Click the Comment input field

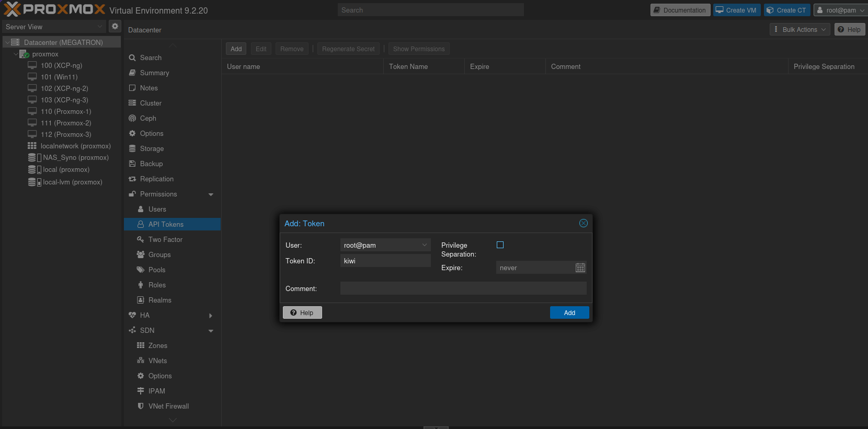tap(463, 288)
